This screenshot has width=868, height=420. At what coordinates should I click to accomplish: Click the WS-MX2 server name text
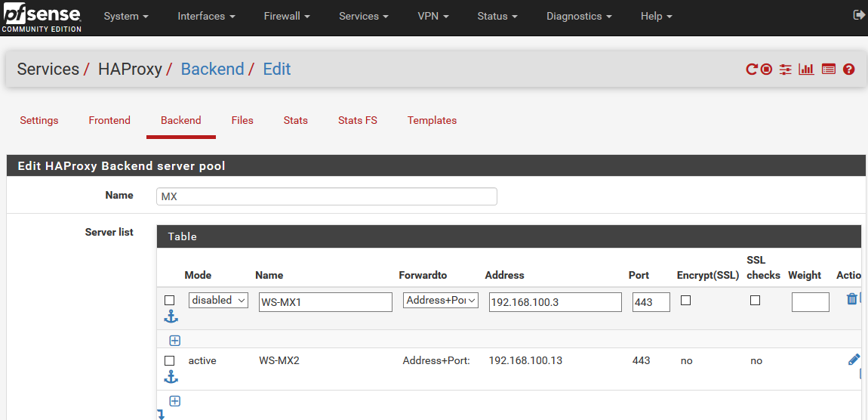pos(279,361)
